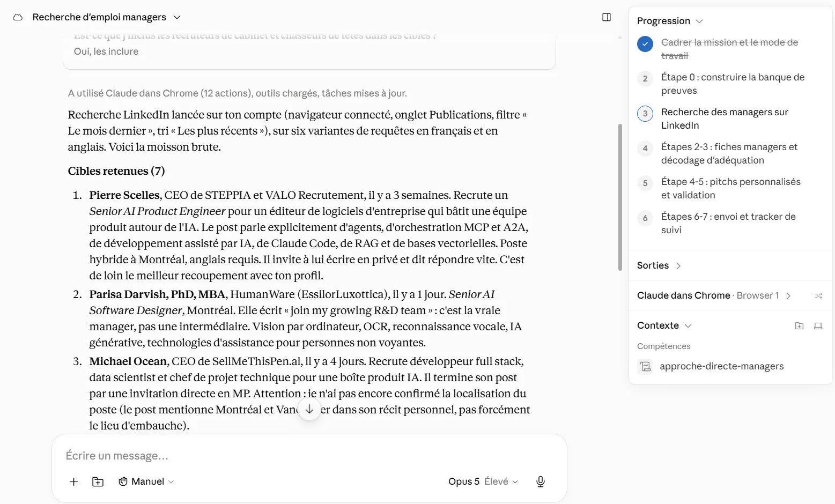Image resolution: width=835 pixels, height=504 pixels.
Task: Toggle the side panel layout icon
Action: click(x=607, y=17)
